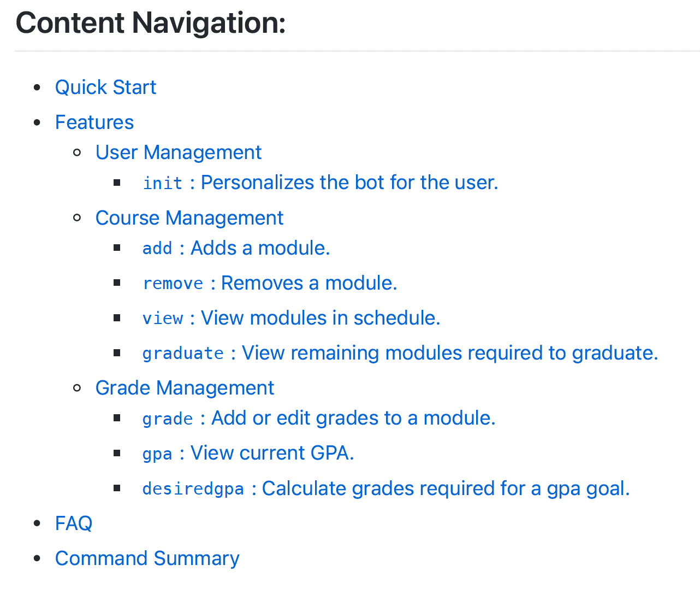The image size is (700, 600).
Task: Click the grade command link
Action: pyautogui.click(x=167, y=419)
